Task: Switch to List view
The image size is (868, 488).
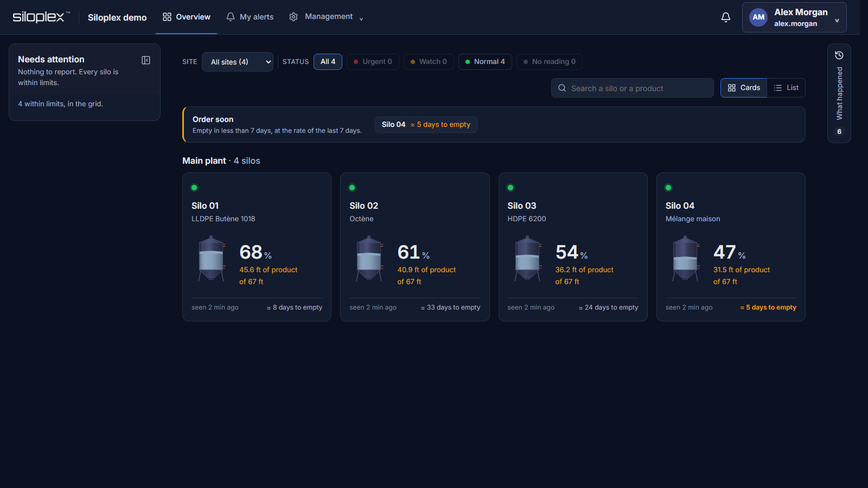Action: coord(786,88)
